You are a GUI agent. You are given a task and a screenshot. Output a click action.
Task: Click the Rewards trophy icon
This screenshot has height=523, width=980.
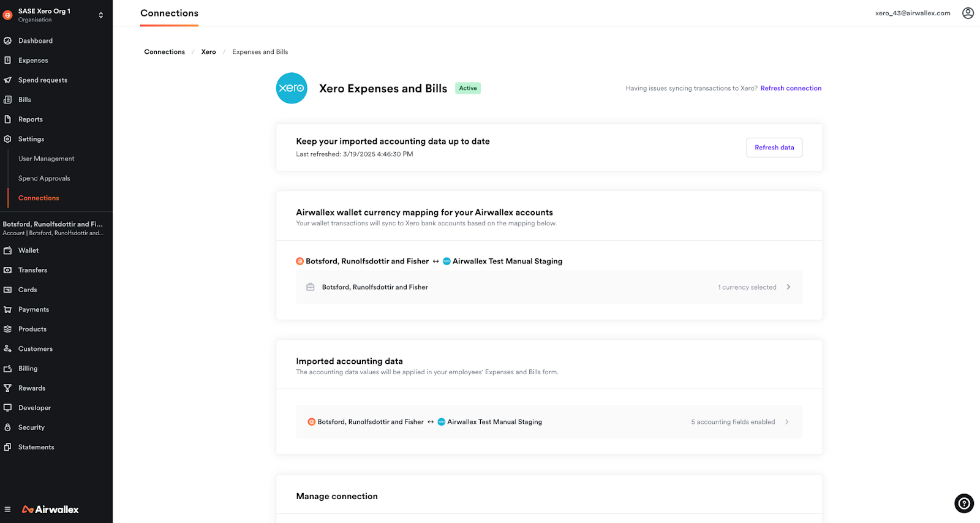(x=7, y=388)
